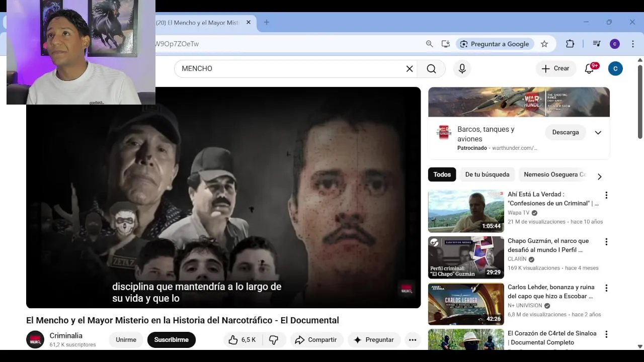644x362 pixels.
Task: Open El Corazón de C4rtel thumbnail
Action: tap(466, 339)
